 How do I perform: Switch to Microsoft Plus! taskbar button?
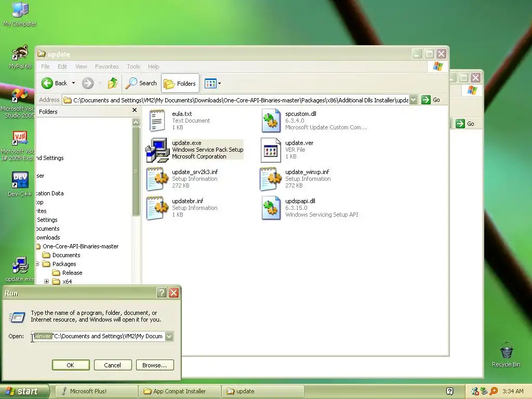click(96, 391)
